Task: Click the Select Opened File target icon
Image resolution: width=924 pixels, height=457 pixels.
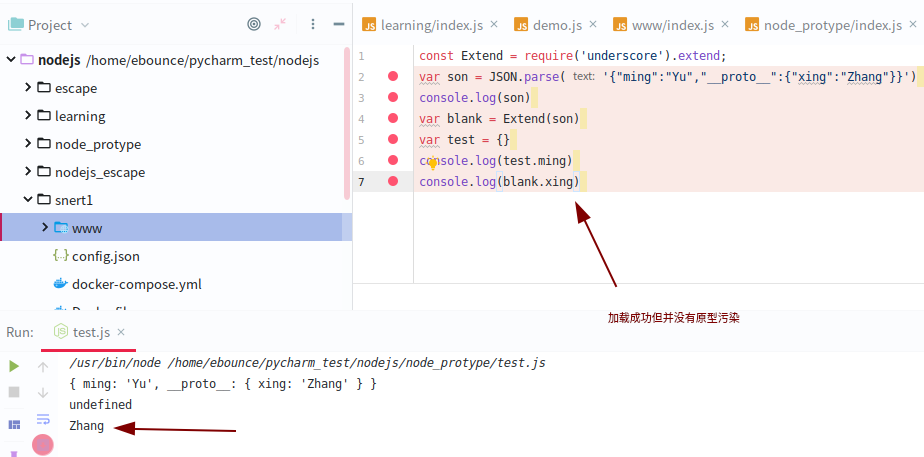Action: click(x=254, y=24)
